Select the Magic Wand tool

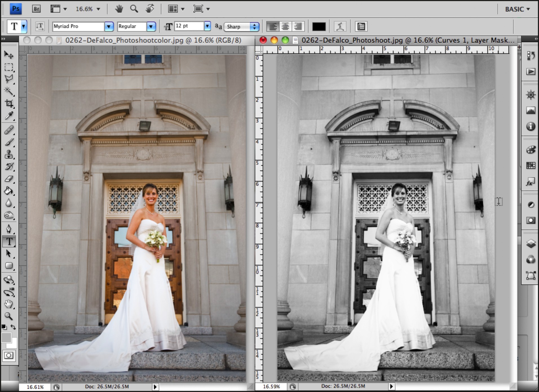pyautogui.click(x=9, y=91)
